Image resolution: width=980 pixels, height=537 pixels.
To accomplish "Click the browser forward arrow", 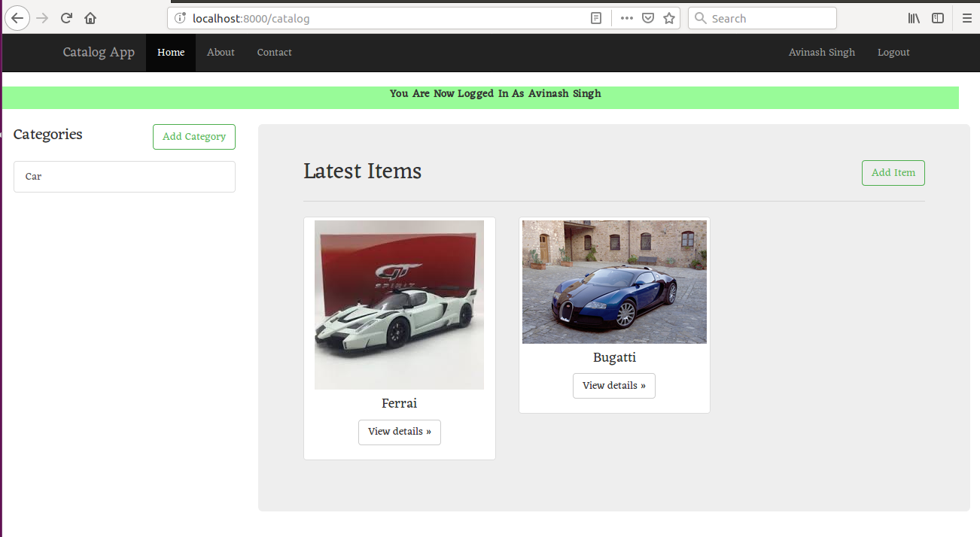I will click(x=42, y=18).
